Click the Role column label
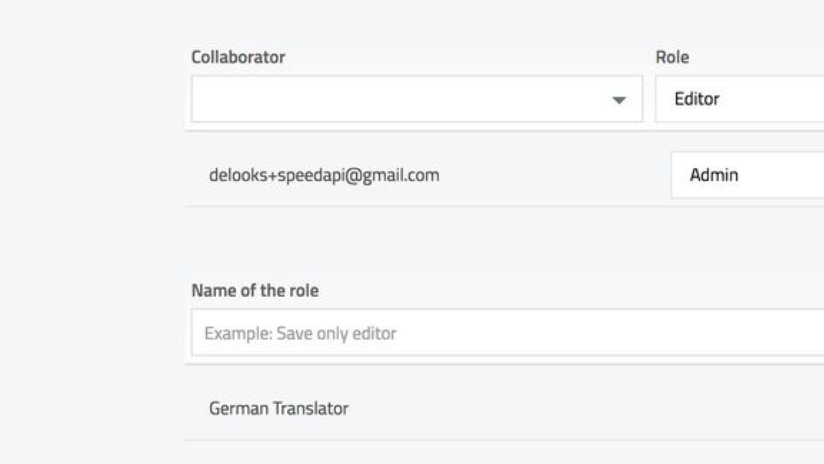The height and width of the screenshot is (464, 824). click(672, 58)
